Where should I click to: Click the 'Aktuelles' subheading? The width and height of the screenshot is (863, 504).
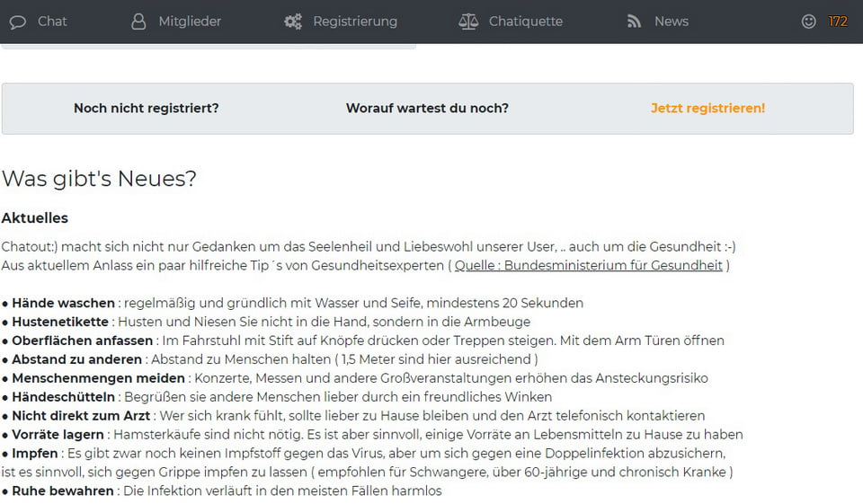35,218
